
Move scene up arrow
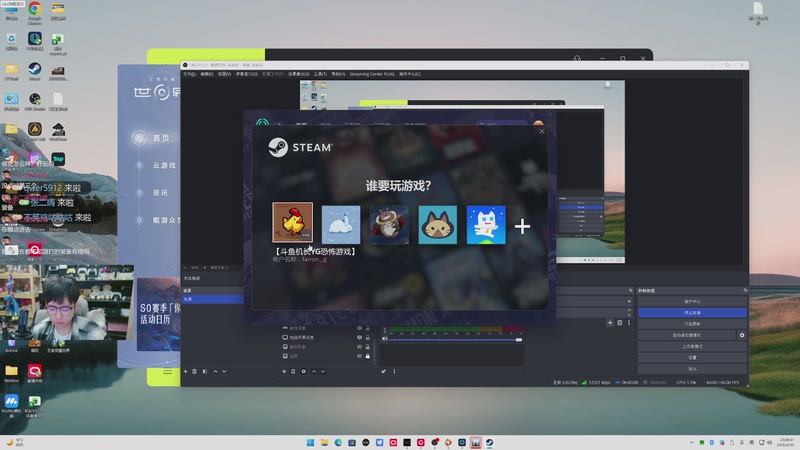[215, 371]
